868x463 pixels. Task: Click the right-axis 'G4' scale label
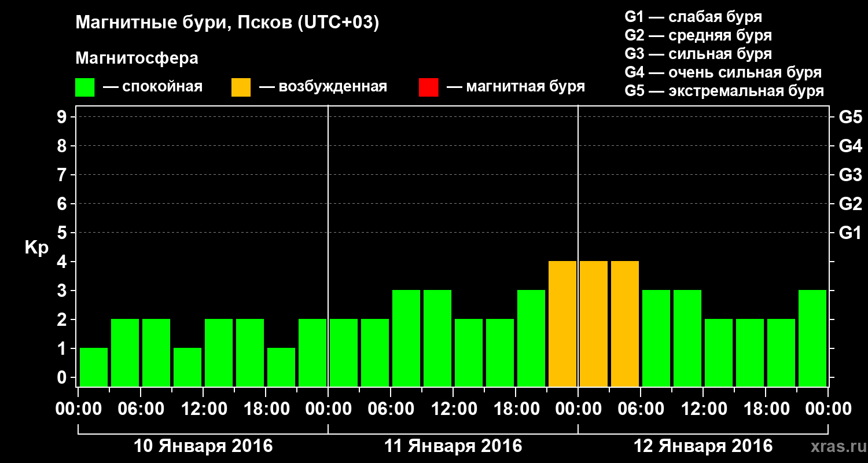(x=850, y=146)
